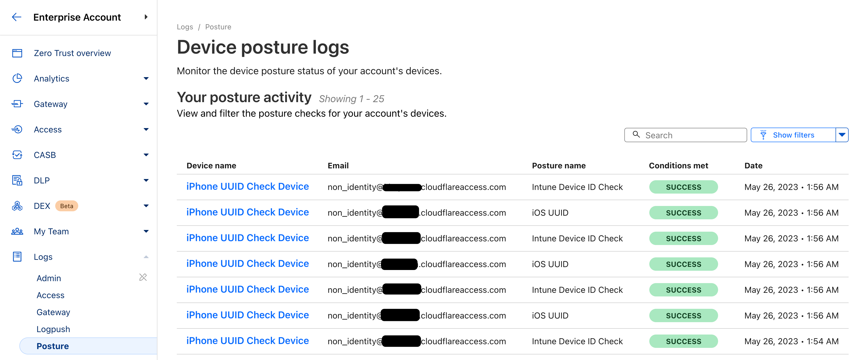Click the SUCCESS badge in the first row
This screenshot has width=868, height=360.
683,187
